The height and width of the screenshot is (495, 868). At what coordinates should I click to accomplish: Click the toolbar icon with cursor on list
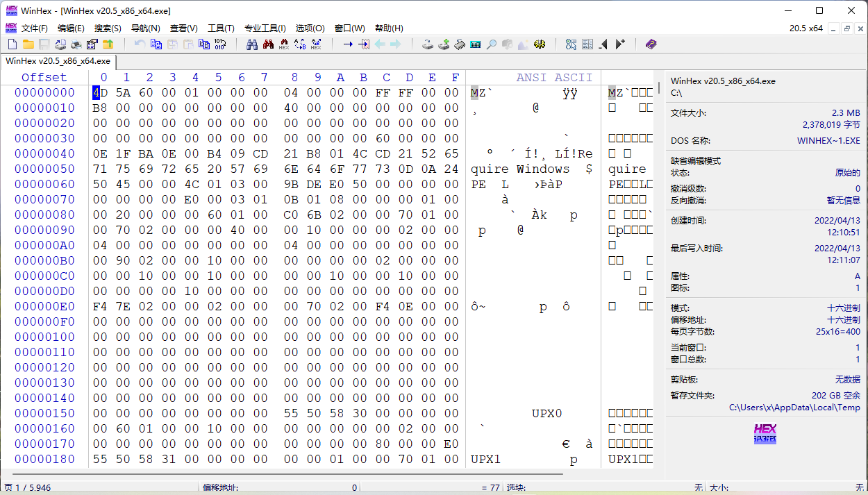[x=571, y=44]
